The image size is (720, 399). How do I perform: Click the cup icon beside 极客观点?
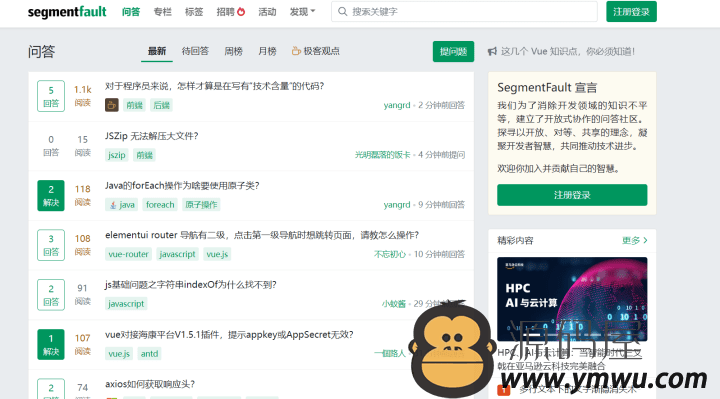pos(296,51)
